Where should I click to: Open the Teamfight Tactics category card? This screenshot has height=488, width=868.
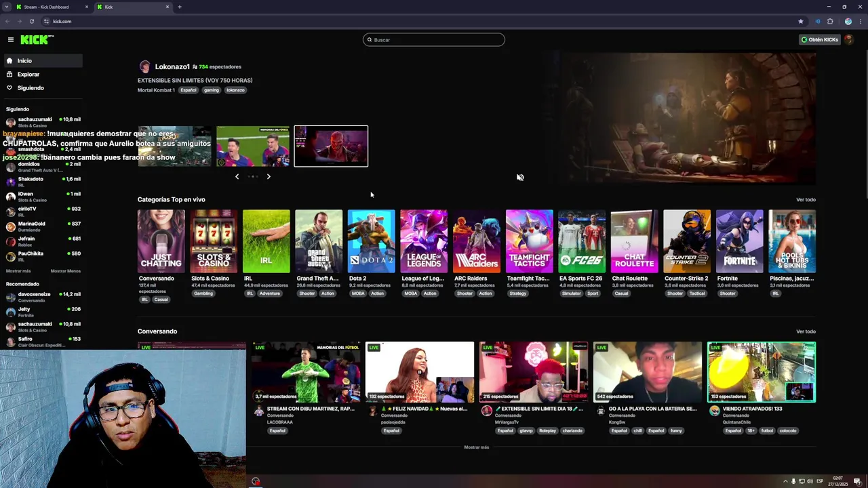point(529,241)
